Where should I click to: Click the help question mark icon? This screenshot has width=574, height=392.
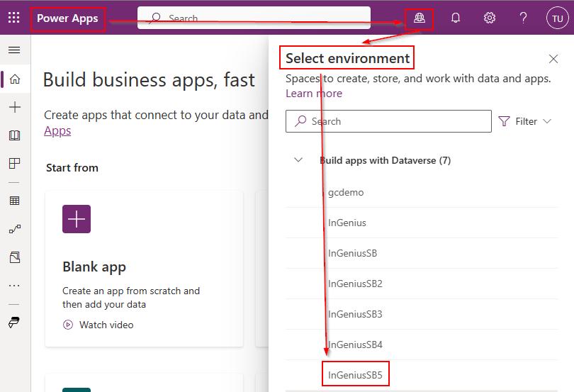(524, 18)
